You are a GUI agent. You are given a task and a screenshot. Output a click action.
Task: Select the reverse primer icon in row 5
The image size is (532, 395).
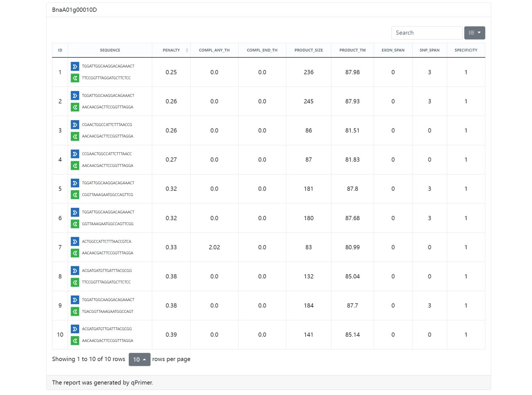tap(75, 195)
